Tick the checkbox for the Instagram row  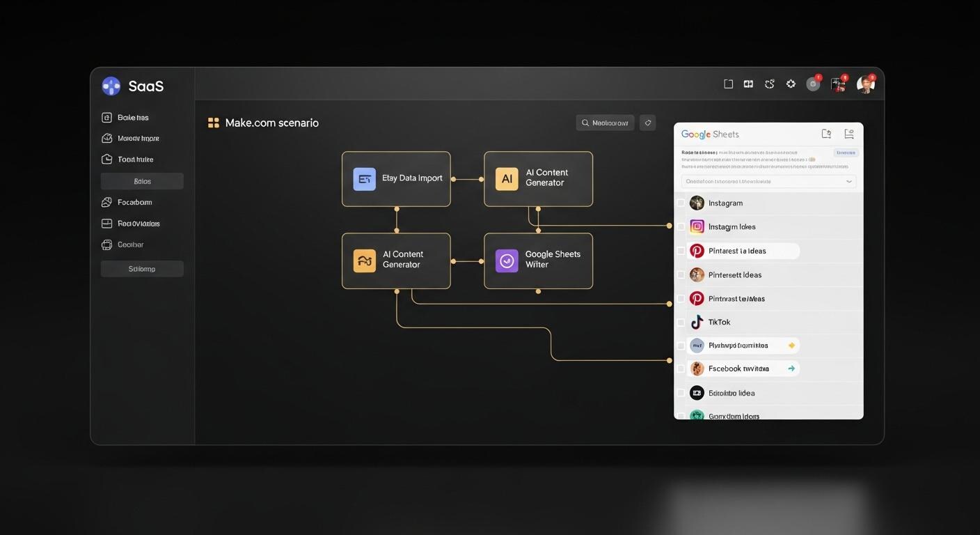click(x=681, y=203)
